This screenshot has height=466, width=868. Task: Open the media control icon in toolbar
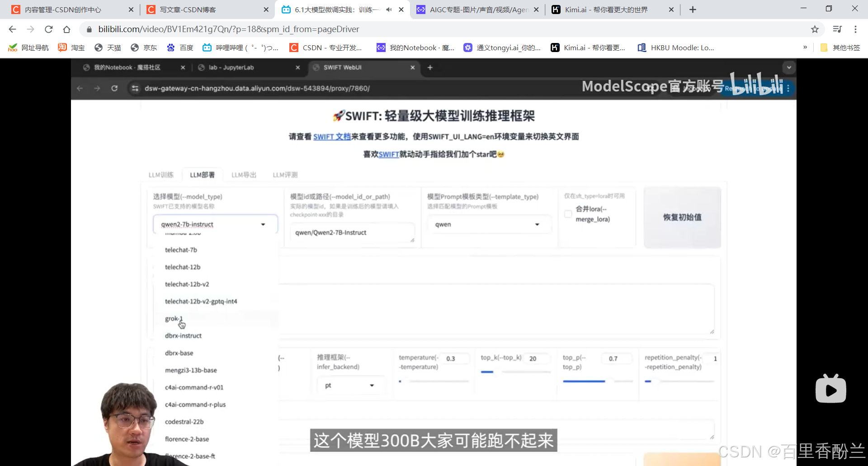(837, 29)
